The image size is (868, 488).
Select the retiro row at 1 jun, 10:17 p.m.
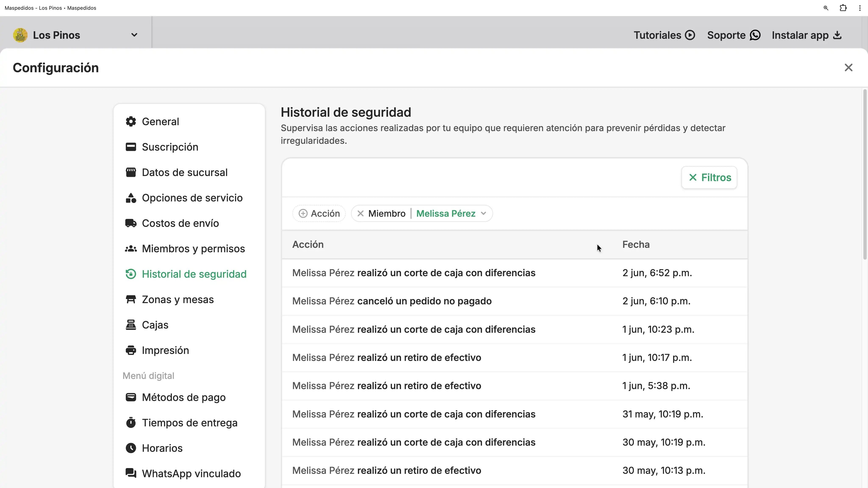tap(515, 358)
